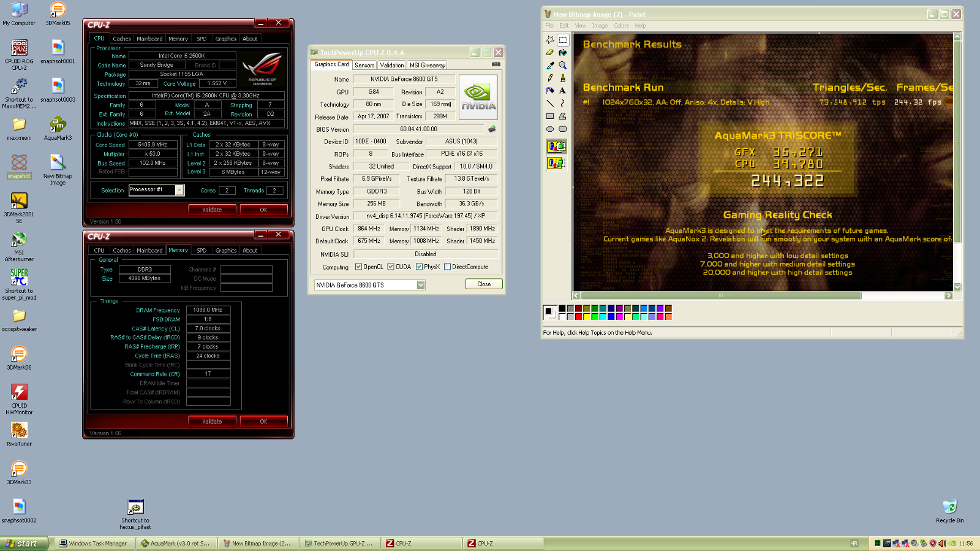Switch to Windows Task Manager on taskbar
This screenshot has width=980, height=551.
(94, 544)
